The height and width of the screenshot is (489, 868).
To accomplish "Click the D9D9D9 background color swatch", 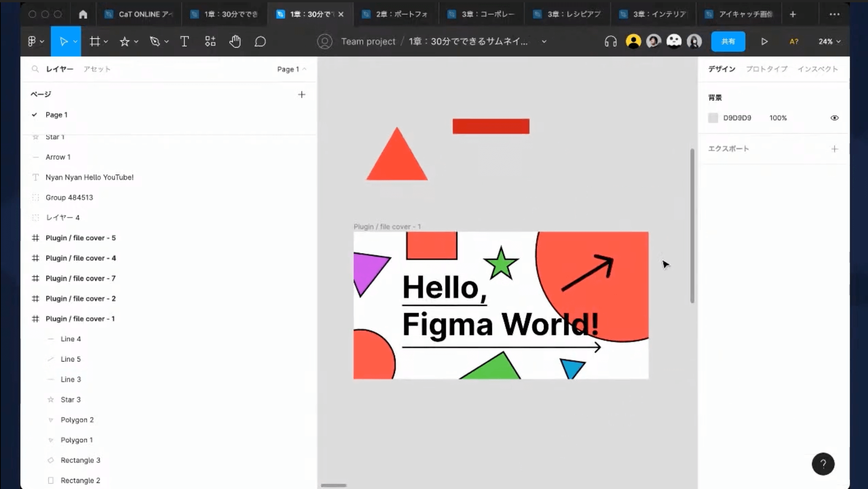I will pos(713,118).
